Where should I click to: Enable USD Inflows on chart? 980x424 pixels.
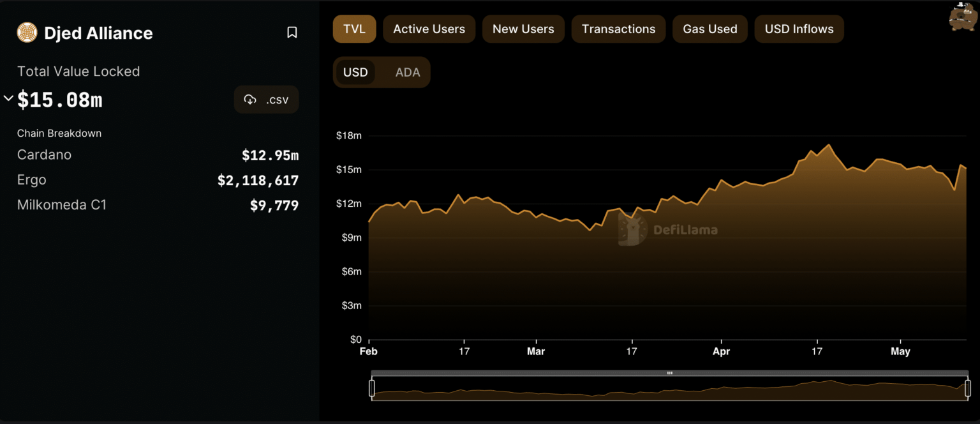[799, 29]
